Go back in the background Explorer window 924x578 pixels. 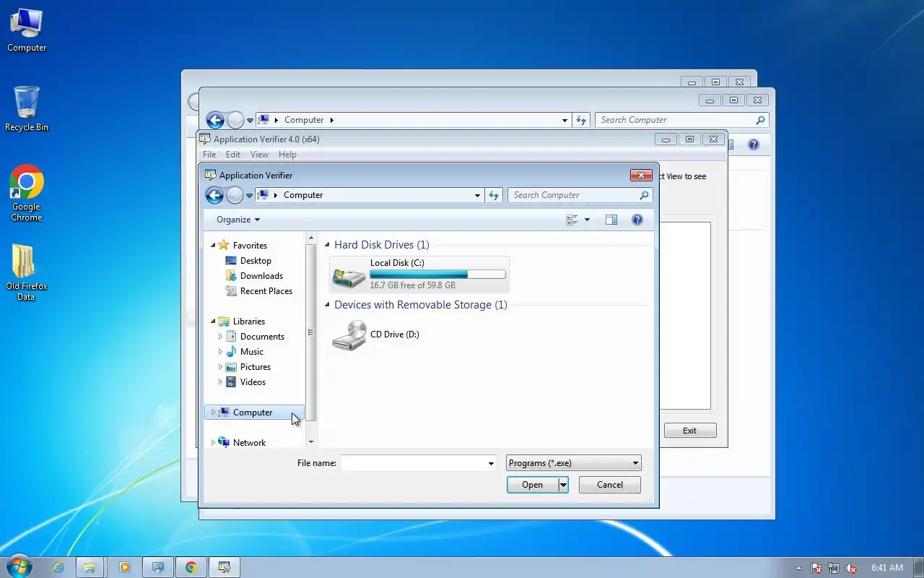pos(214,120)
